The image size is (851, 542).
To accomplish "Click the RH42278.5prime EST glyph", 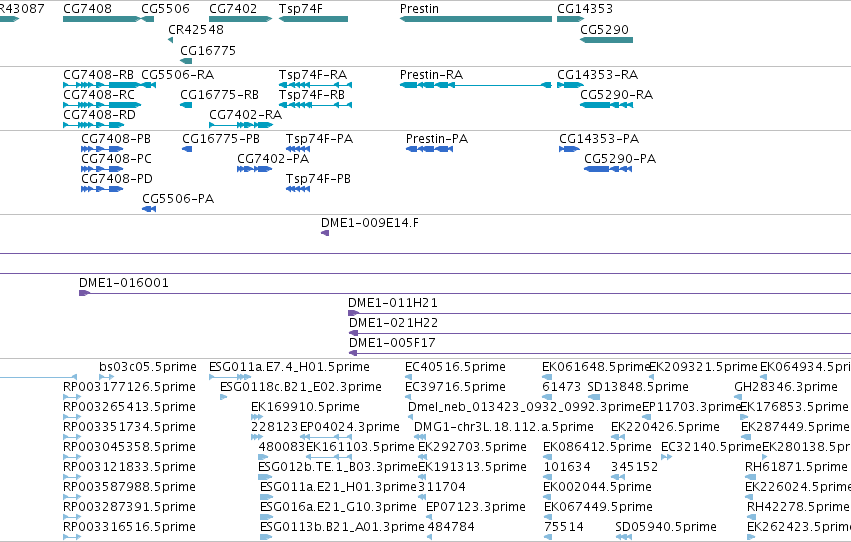I will (x=751, y=518).
